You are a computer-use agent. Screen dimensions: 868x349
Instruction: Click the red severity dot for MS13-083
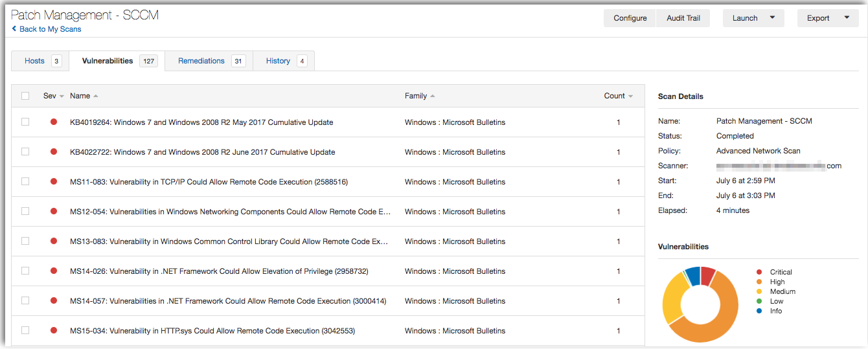(54, 241)
